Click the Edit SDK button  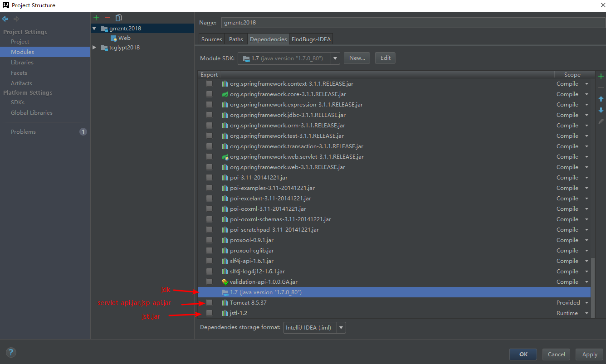tap(386, 58)
